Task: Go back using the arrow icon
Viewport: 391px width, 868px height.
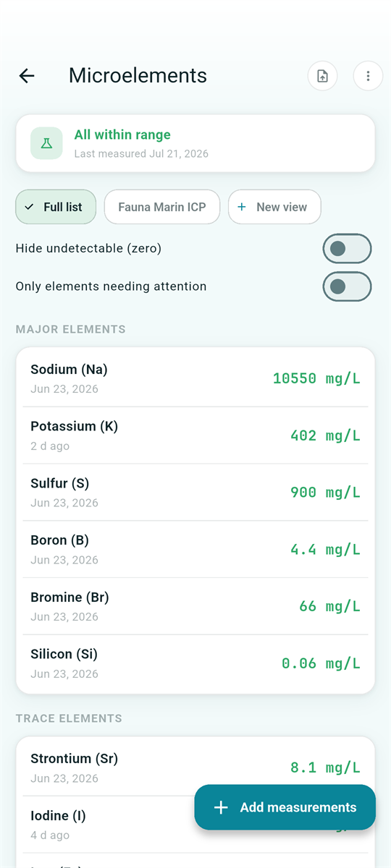Action: [x=27, y=75]
